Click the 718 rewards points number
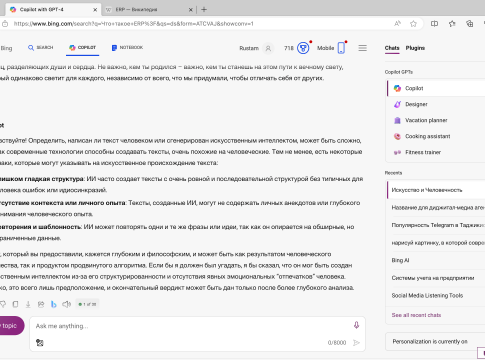 [289, 48]
